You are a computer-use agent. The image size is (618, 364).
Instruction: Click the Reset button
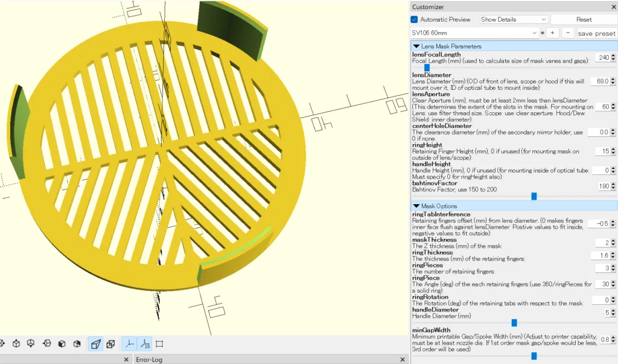[x=584, y=19]
